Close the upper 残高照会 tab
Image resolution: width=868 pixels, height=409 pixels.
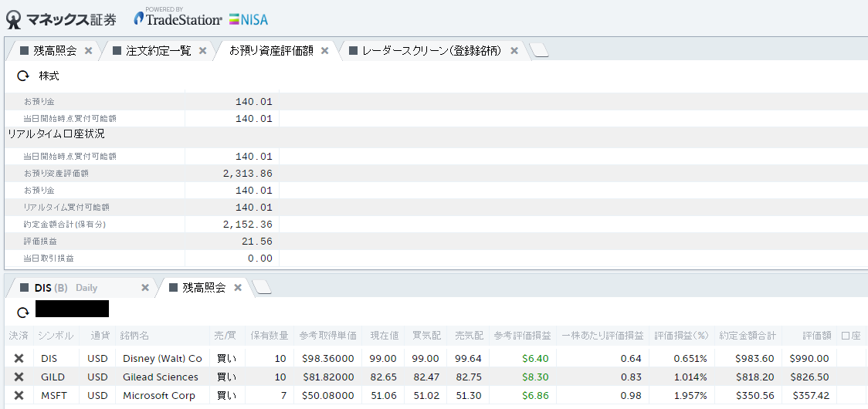(88, 51)
